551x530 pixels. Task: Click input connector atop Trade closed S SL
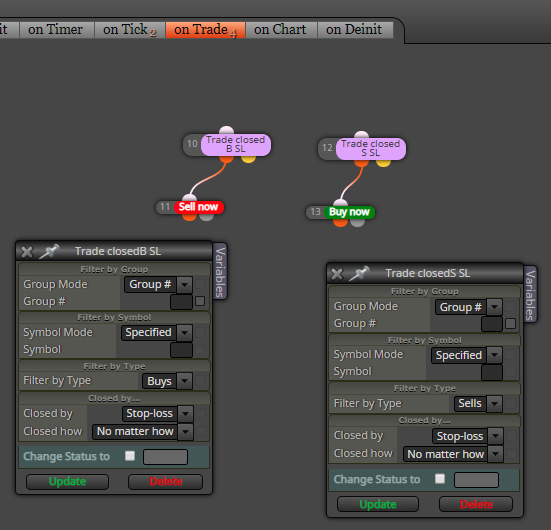(x=361, y=134)
